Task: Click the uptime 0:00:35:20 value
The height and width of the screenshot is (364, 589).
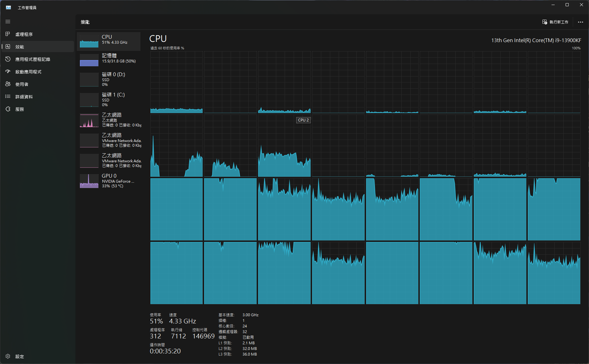Action: [x=165, y=351]
